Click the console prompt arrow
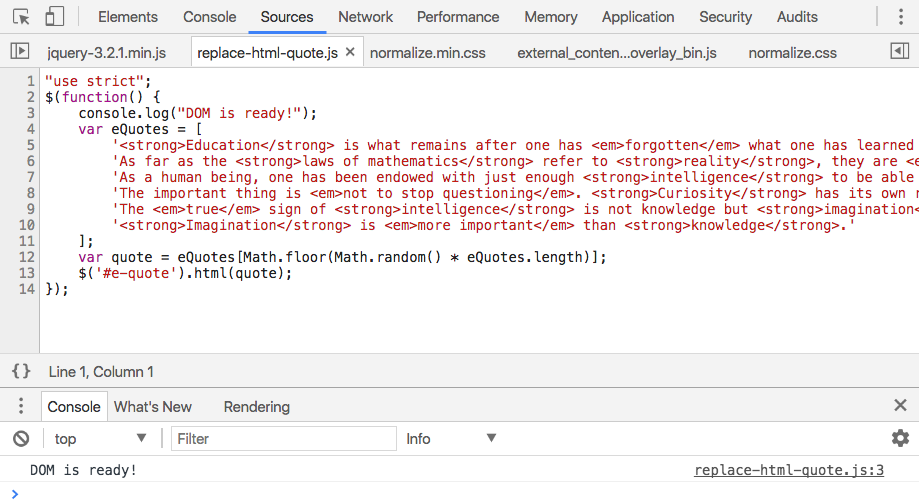 pos(15,494)
